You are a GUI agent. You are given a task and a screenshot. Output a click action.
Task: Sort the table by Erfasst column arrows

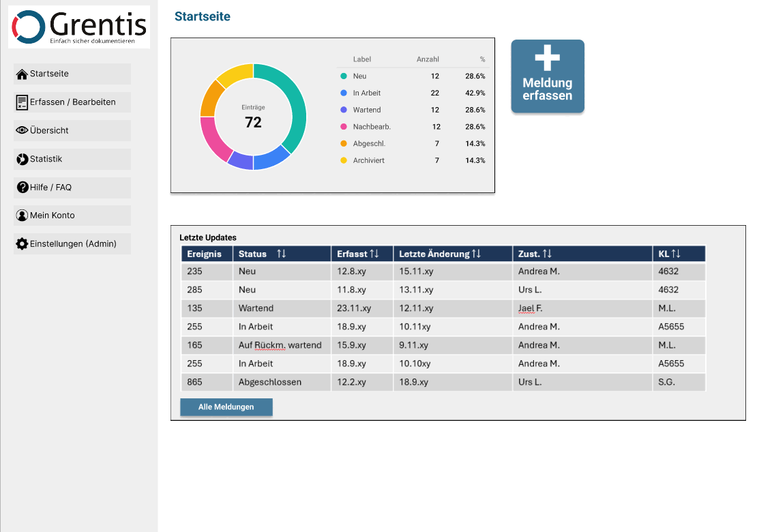pyautogui.click(x=374, y=254)
